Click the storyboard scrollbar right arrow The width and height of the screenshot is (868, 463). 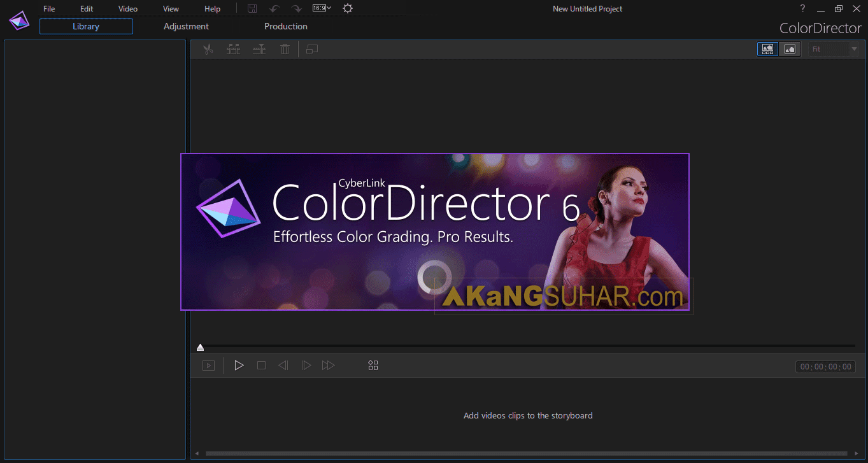click(x=857, y=453)
